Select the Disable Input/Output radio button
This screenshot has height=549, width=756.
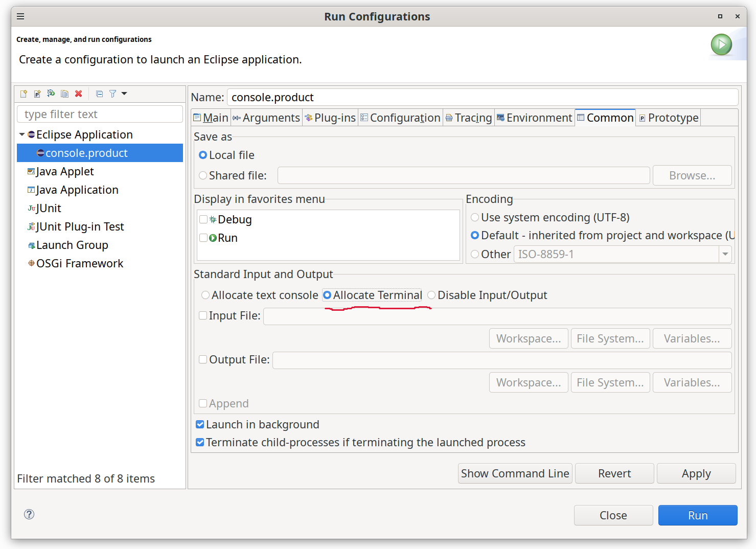[431, 295]
